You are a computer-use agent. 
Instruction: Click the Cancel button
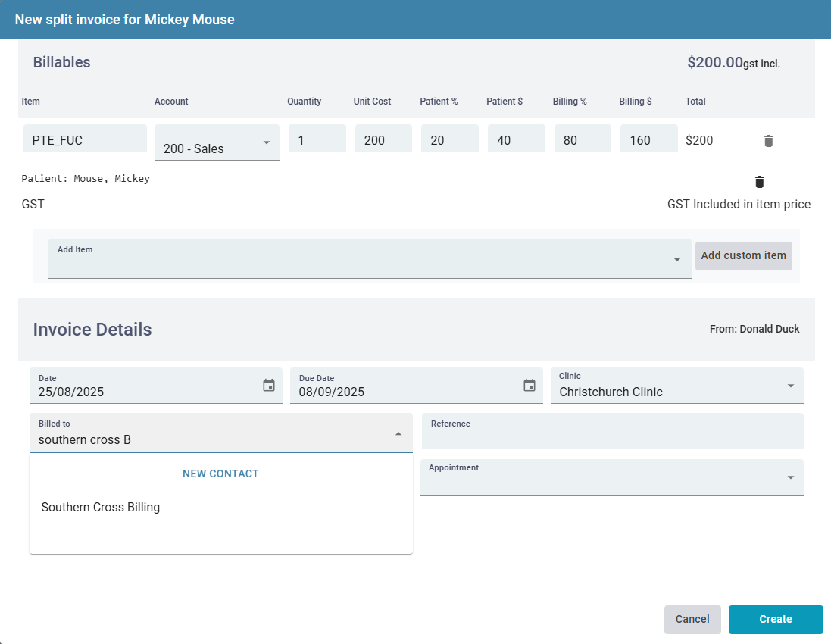click(692, 619)
